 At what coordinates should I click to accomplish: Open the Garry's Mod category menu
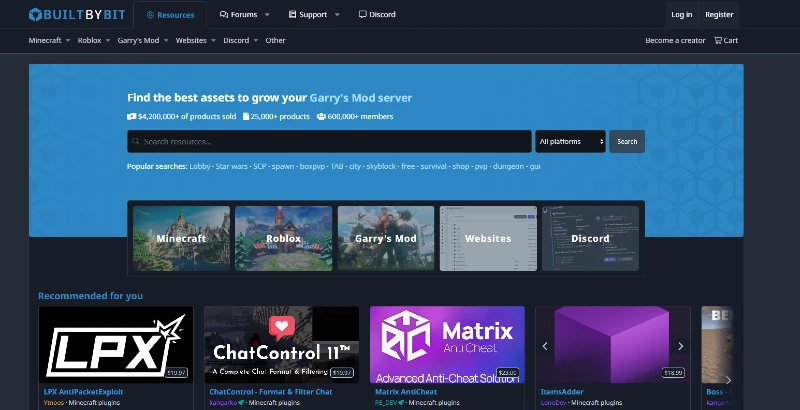point(138,40)
